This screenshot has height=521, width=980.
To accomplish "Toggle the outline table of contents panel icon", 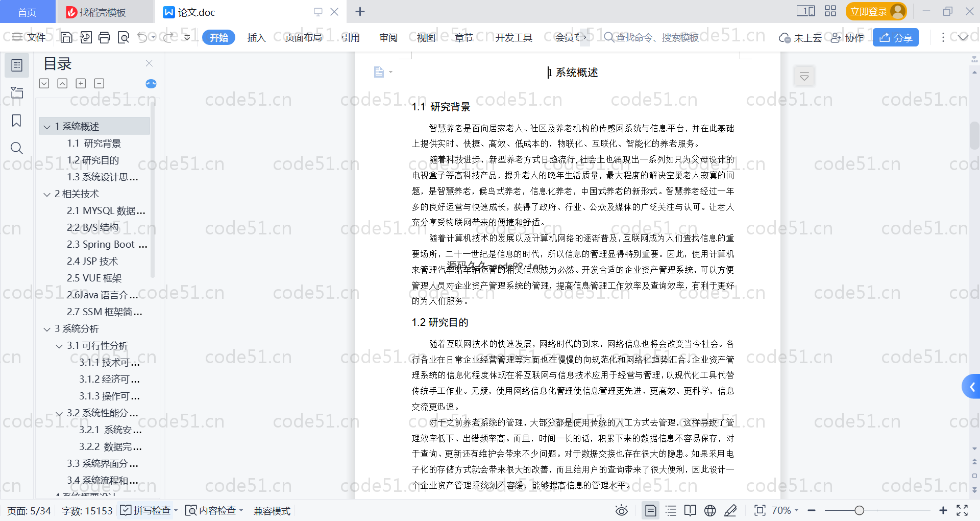I will (x=17, y=65).
